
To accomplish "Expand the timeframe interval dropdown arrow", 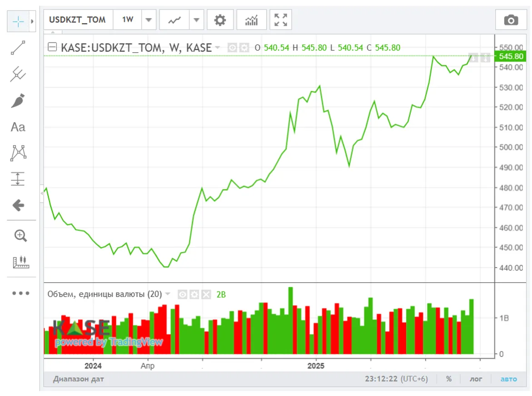I will point(149,20).
